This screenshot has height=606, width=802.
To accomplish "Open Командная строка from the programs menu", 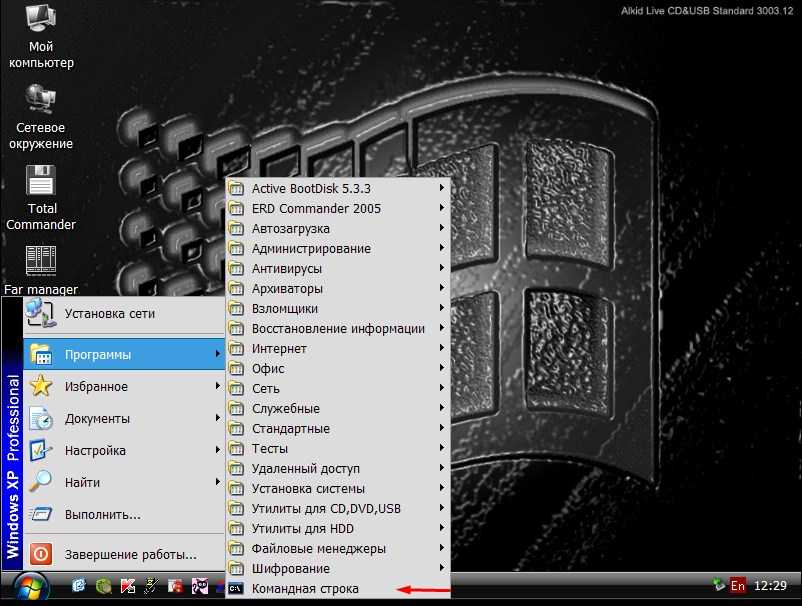I will pos(305,589).
